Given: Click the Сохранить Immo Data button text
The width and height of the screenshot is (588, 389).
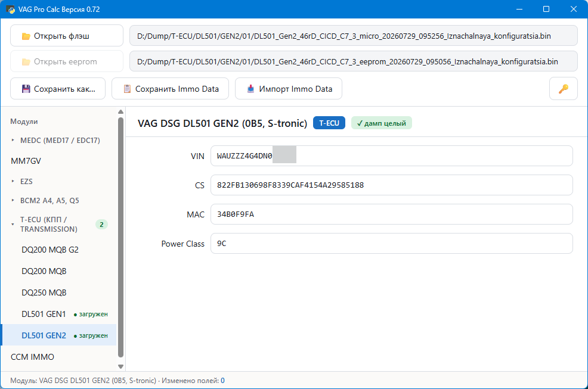Looking at the screenshot, I should (x=177, y=89).
